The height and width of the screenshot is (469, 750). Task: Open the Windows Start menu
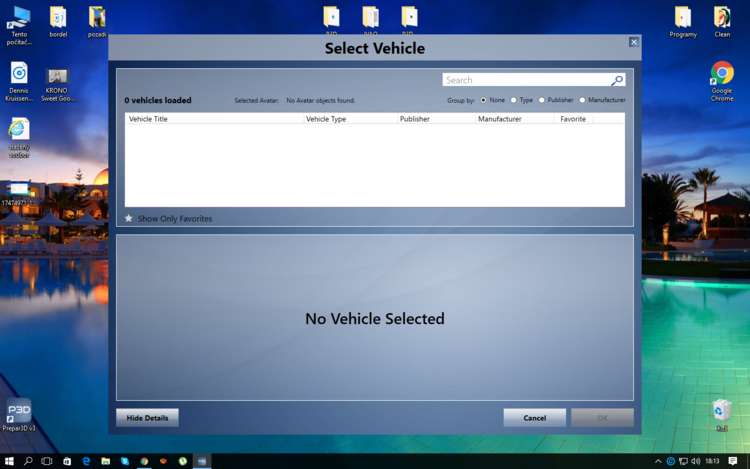(x=9, y=461)
